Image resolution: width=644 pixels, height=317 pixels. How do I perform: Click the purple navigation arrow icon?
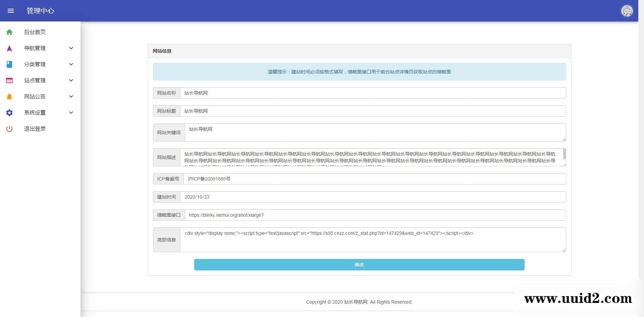[x=9, y=48]
